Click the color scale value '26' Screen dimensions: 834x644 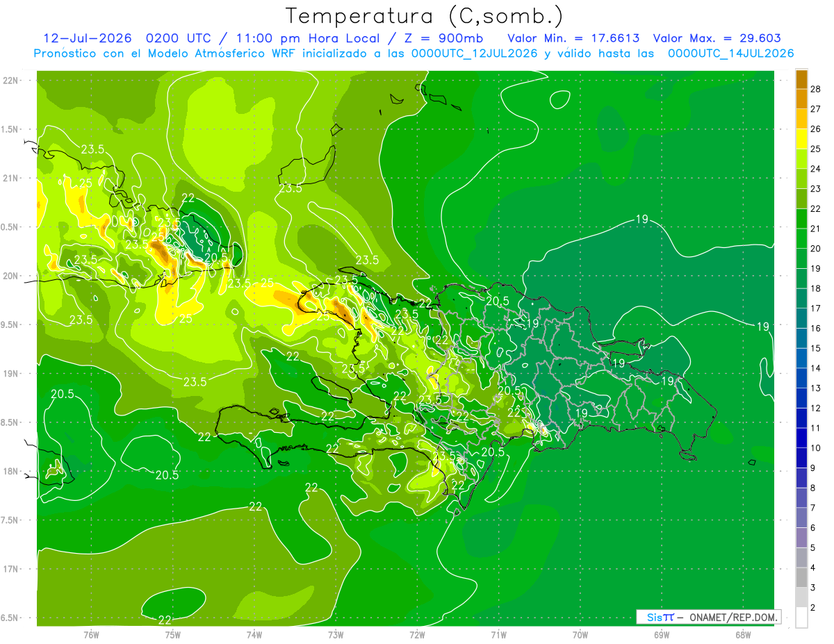pos(816,129)
